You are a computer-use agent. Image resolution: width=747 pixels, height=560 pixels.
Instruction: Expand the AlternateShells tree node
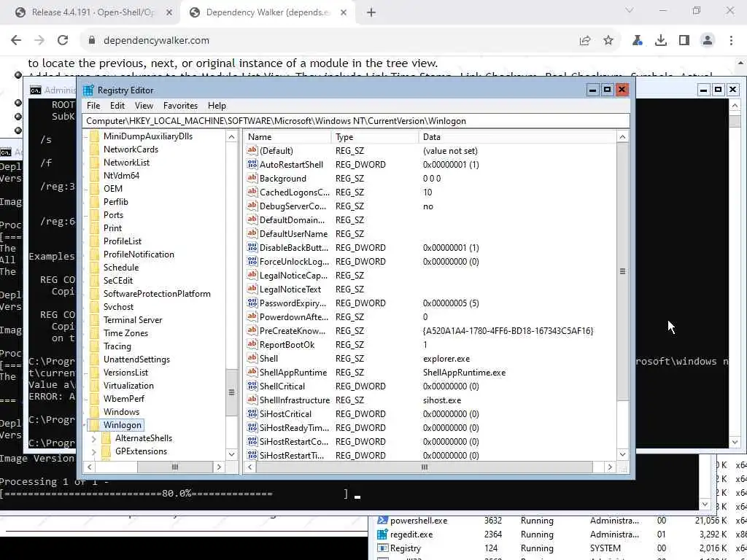[x=94, y=438]
